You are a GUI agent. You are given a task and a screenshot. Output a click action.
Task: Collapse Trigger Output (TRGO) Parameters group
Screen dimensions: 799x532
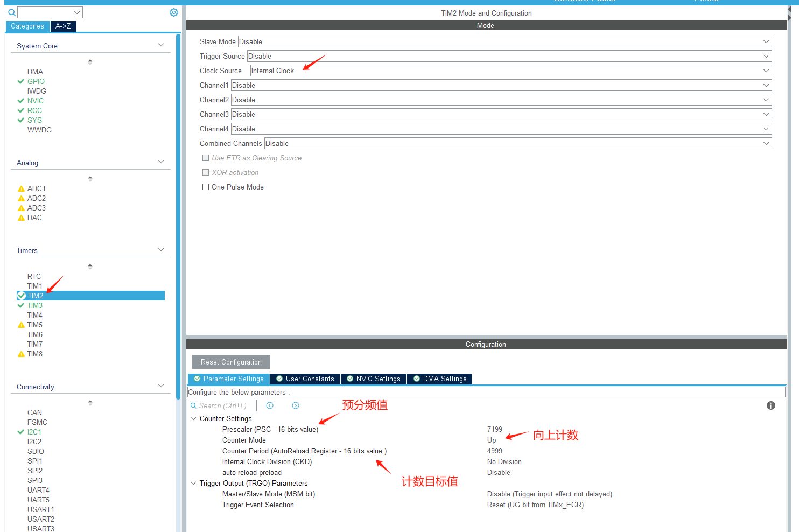pyautogui.click(x=193, y=483)
